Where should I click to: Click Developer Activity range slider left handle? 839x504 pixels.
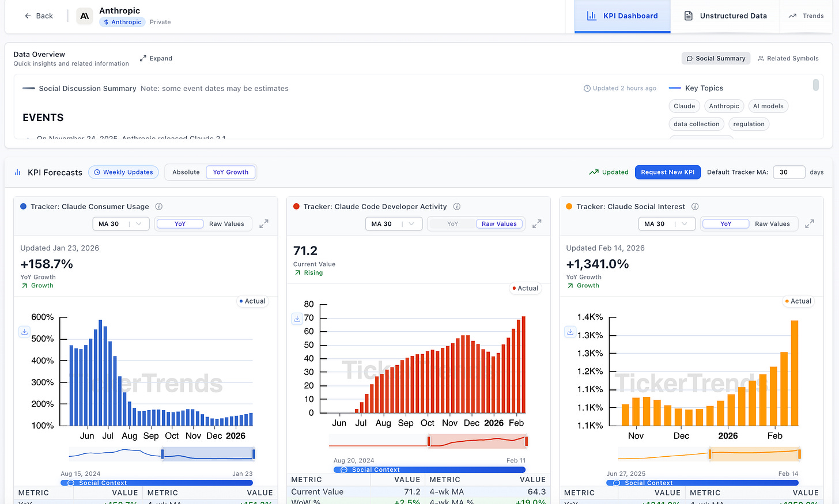[x=429, y=441]
